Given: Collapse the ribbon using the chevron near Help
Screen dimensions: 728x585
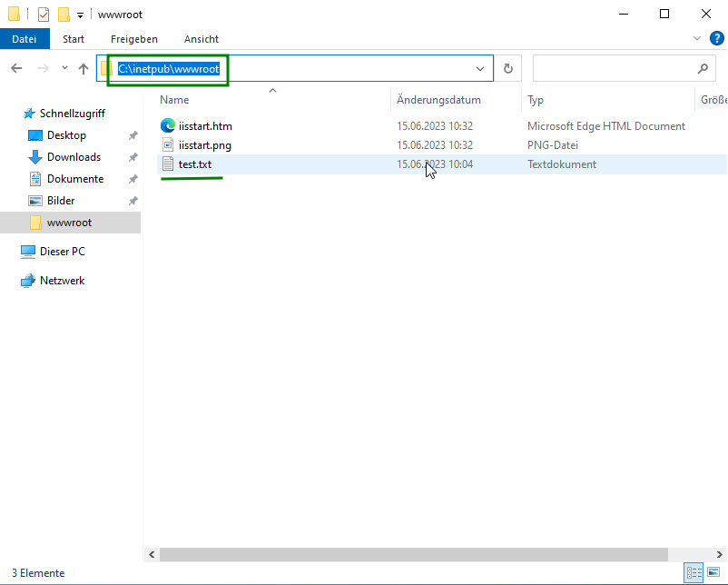Looking at the screenshot, I should coord(696,38).
